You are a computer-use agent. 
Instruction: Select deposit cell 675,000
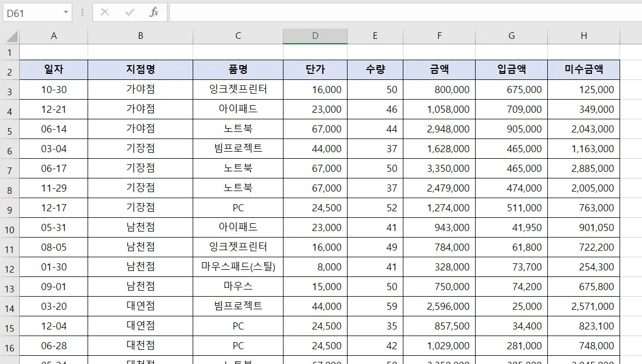(x=511, y=90)
